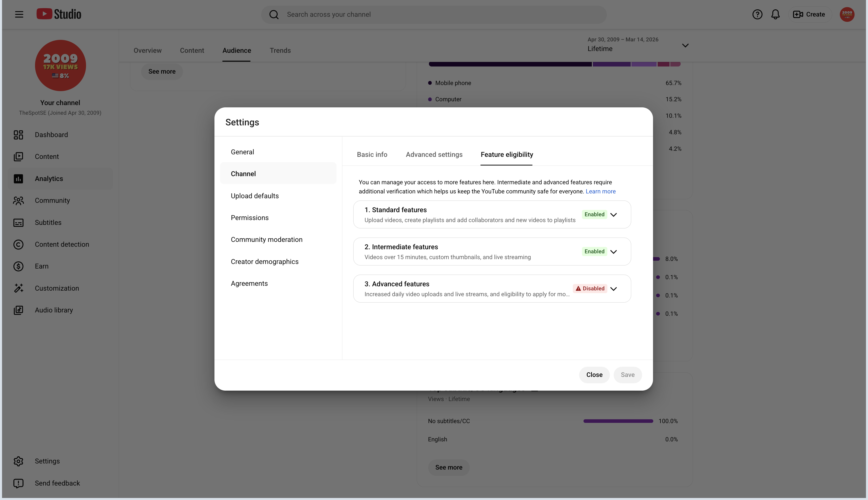Click the Save button
Image resolution: width=868 pixels, height=500 pixels.
tap(627, 375)
